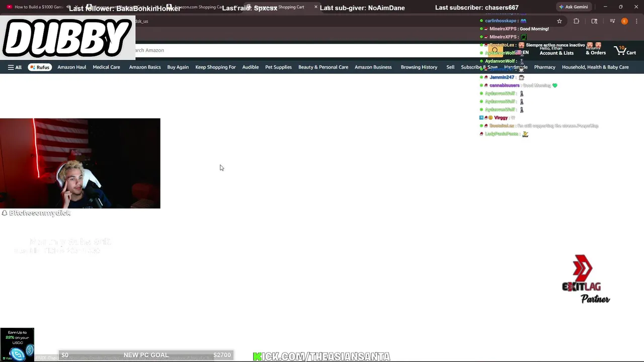Open Chrome's three-dot menu

tap(635, 21)
